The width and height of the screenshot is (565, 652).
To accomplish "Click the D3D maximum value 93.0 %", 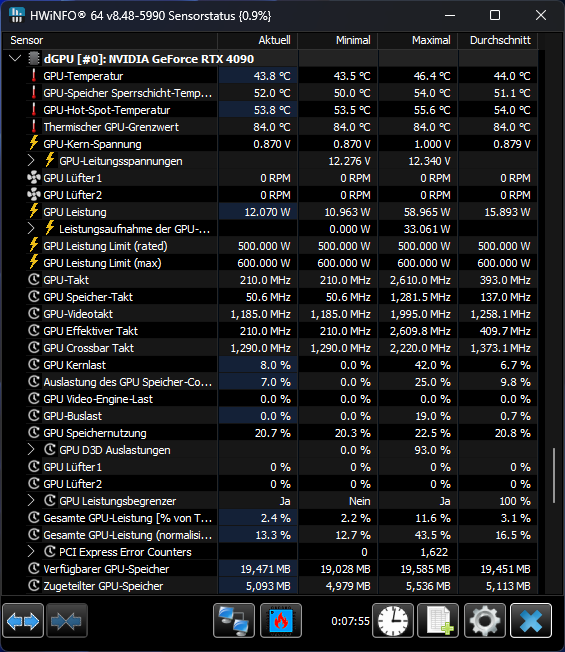I will [432, 450].
